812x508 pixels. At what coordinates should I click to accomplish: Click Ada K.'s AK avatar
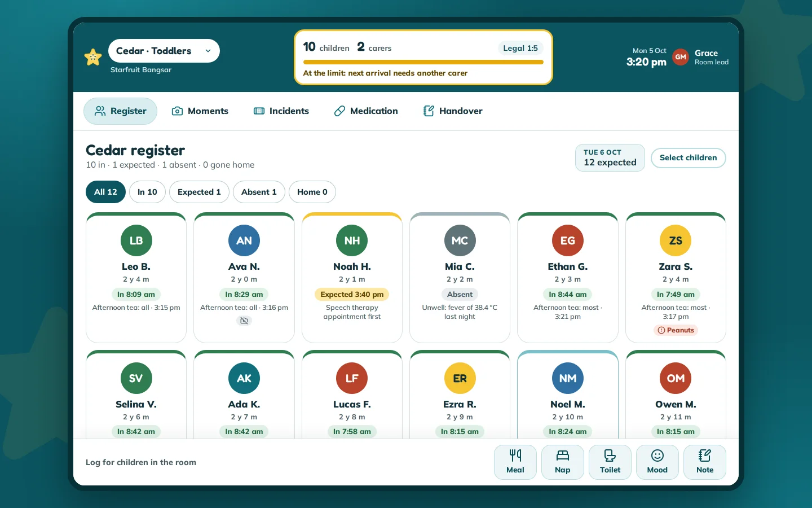coord(244,378)
